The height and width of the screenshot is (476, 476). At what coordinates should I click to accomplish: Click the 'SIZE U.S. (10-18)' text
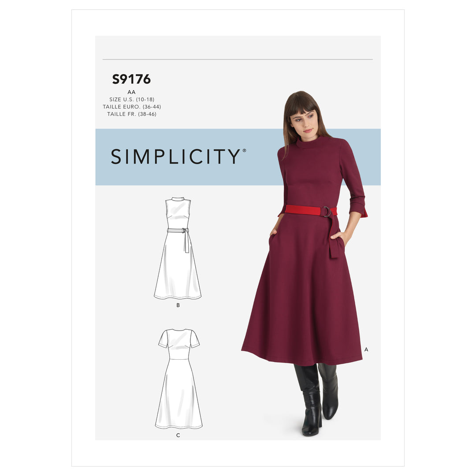(x=132, y=99)
